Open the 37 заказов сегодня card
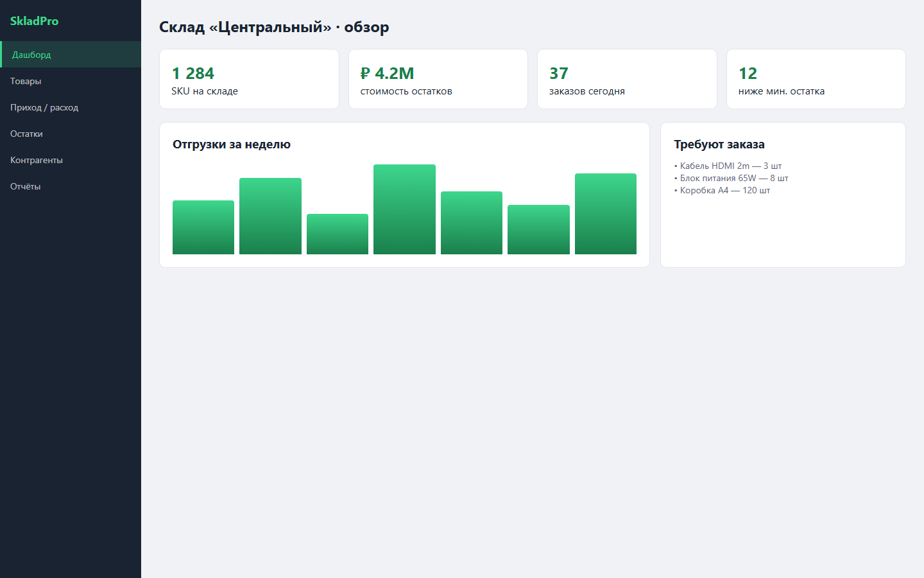Viewport: 924px width, 578px height. [627, 79]
